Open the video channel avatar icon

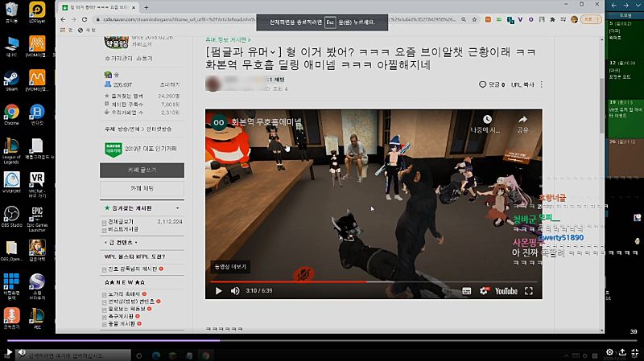[219, 122]
